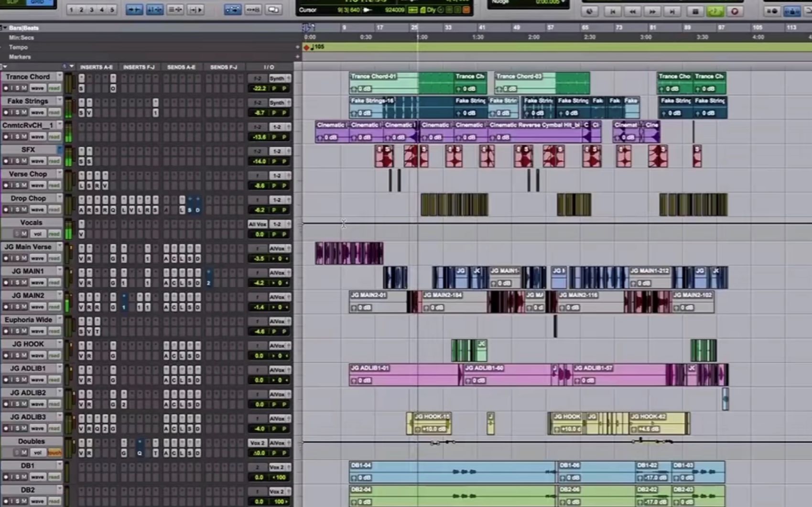The image size is (812, 507).
Task: Select zoom preset 3
Action: pos(91,10)
